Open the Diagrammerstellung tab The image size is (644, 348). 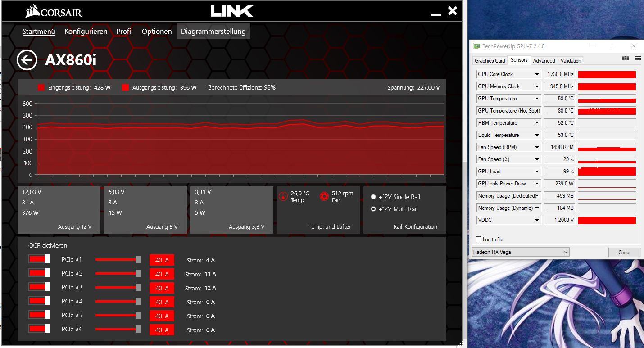213,31
